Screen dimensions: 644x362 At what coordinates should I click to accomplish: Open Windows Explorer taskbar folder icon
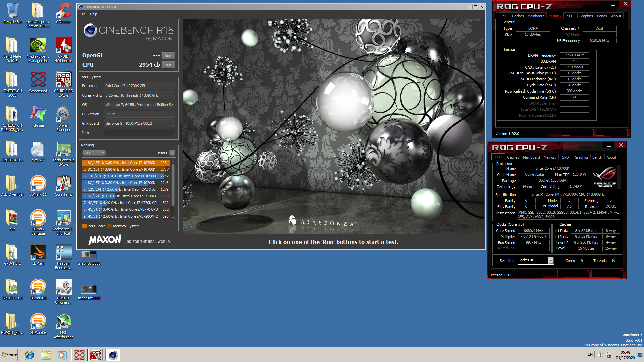[46, 355]
